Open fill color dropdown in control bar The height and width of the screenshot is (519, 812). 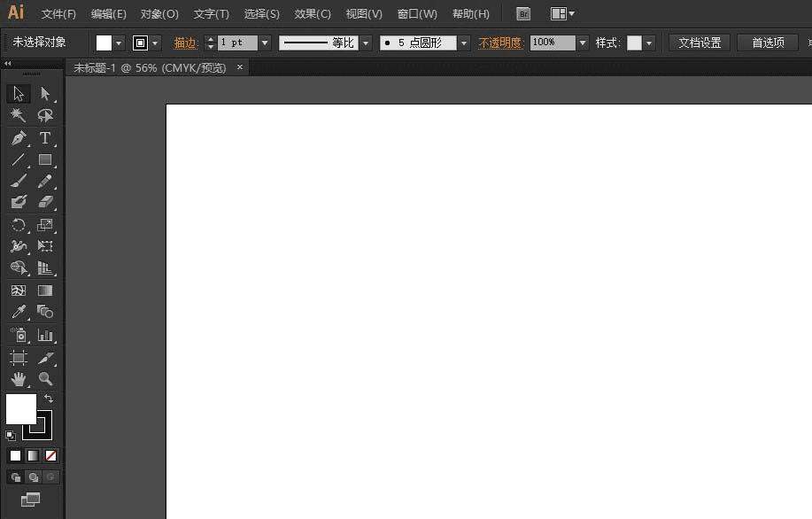coord(119,43)
